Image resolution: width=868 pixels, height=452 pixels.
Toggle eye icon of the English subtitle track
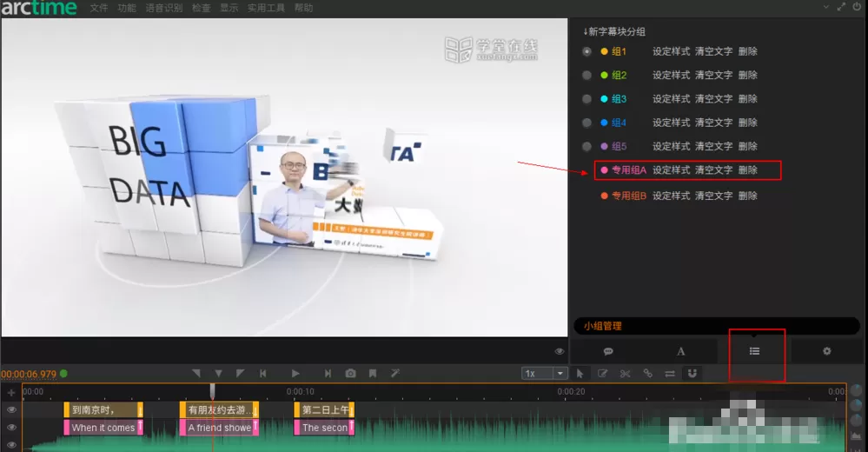(11, 428)
